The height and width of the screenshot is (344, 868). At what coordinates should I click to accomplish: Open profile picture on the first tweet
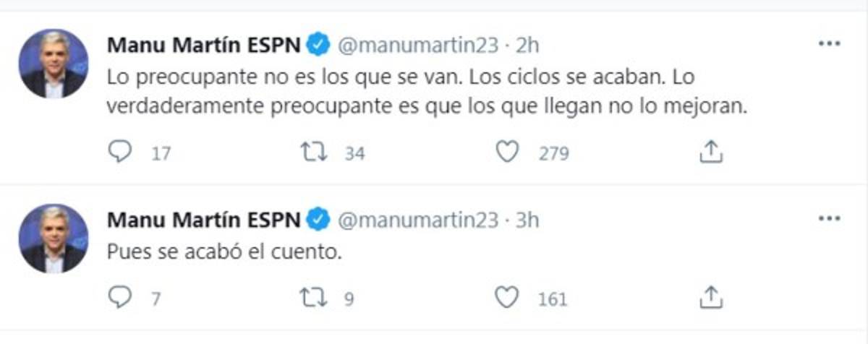(x=54, y=64)
